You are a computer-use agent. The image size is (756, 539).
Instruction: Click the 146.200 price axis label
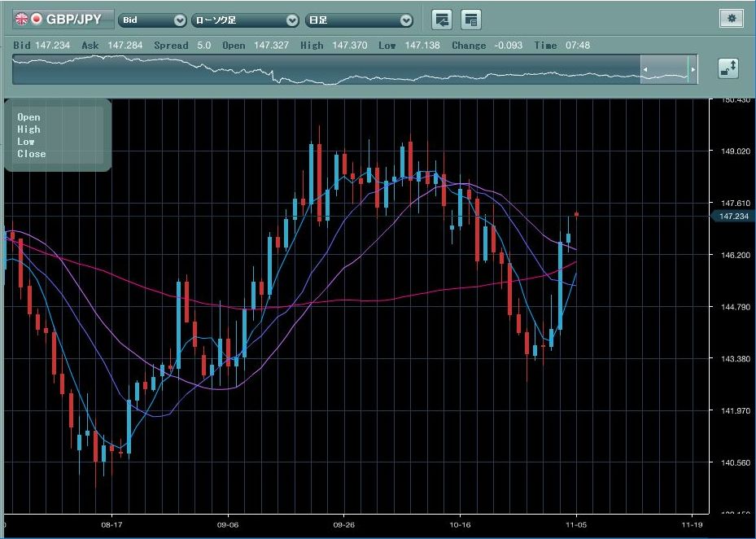(736, 255)
